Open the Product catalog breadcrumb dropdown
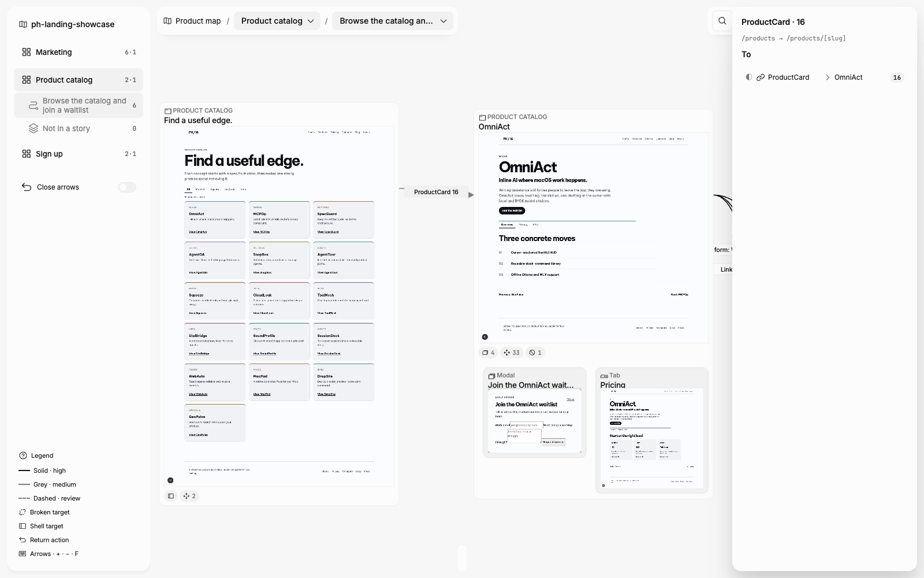The height and width of the screenshot is (578, 924). [277, 21]
